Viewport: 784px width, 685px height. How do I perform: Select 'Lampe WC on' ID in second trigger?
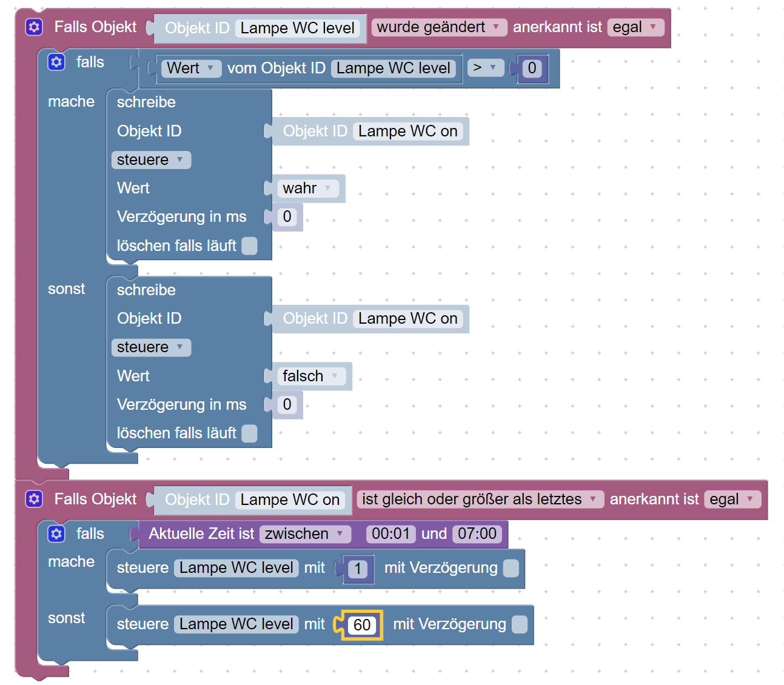(290, 500)
